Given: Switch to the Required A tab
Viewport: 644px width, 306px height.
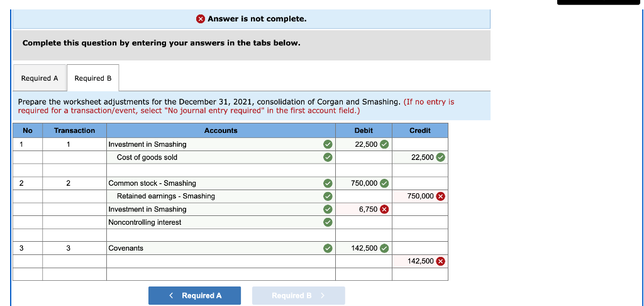Looking at the screenshot, I should [40, 78].
